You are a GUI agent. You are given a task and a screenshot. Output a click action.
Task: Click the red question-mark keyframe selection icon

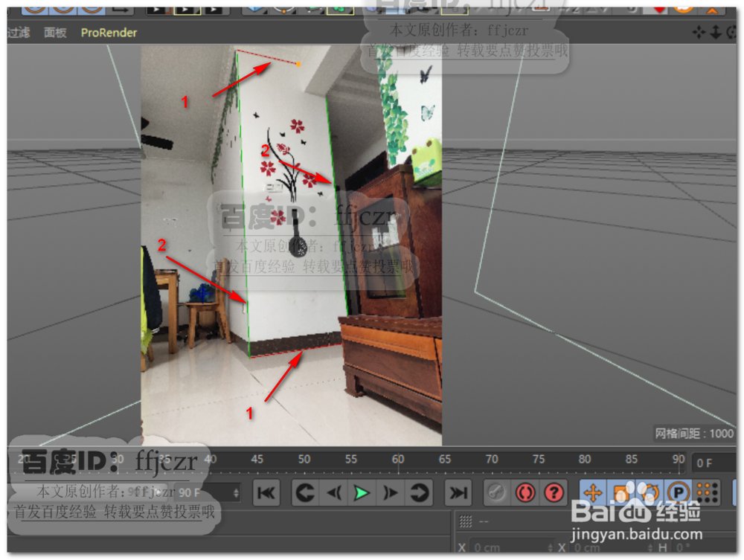click(x=554, y=493)
